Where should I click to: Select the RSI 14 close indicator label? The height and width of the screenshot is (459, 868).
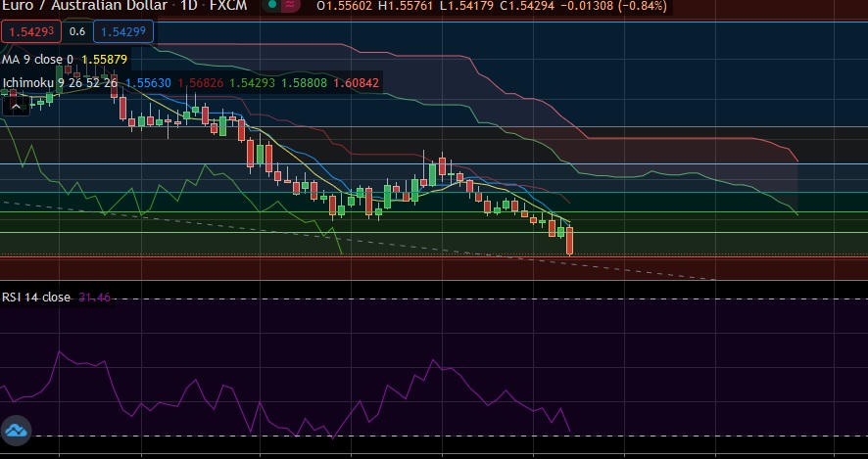coord(36,298)
